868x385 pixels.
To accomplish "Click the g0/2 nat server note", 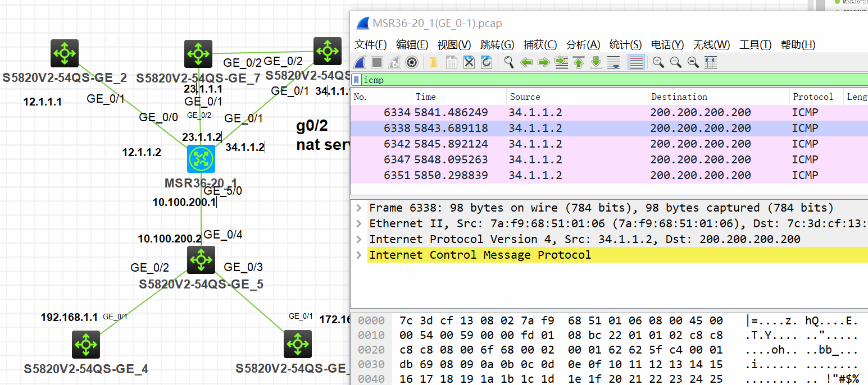I will (x=323, y=135).
